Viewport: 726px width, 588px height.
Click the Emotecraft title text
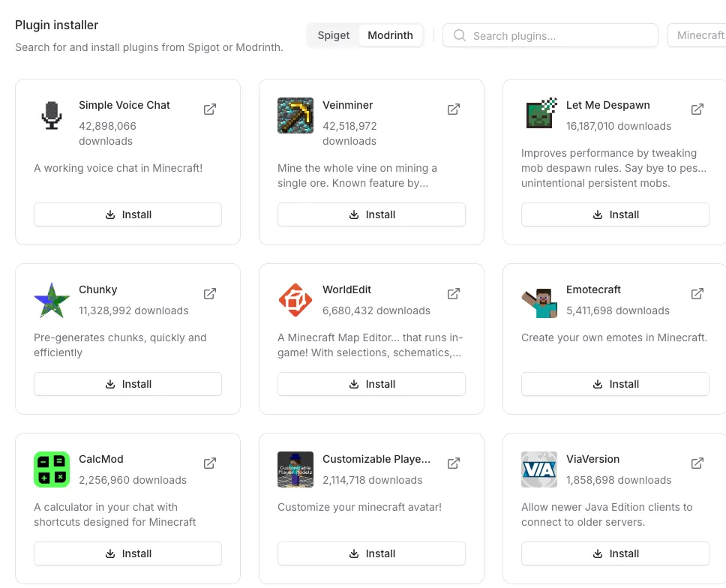point(593,289)
